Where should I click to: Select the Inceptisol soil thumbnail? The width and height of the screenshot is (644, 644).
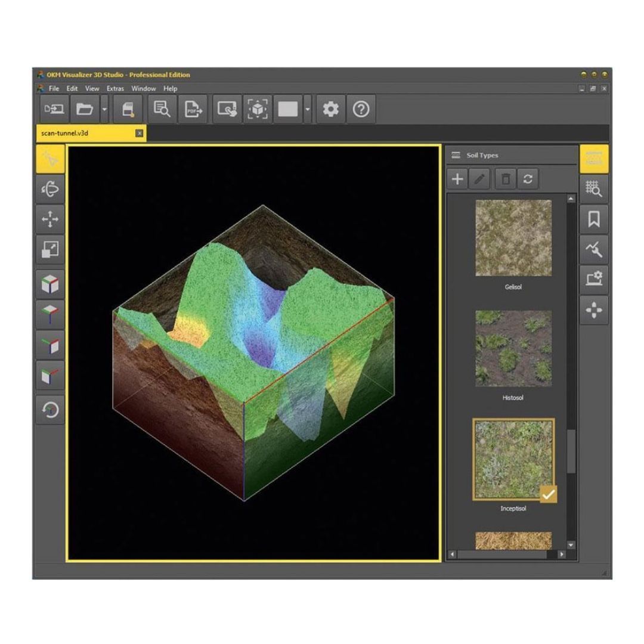pyautogui.click(x=513, y=459)
